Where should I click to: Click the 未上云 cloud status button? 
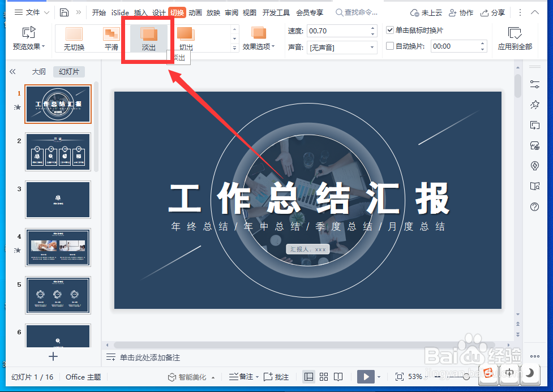point(426,12)
